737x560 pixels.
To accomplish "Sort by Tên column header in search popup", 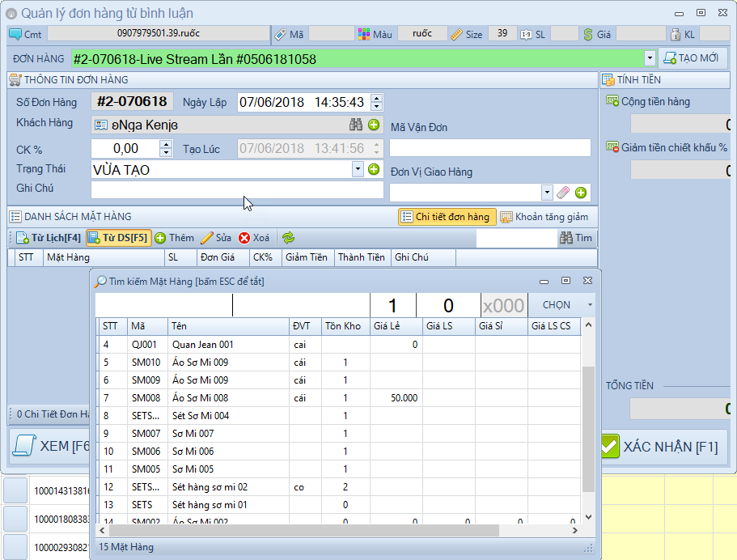I will pos(228,326).
